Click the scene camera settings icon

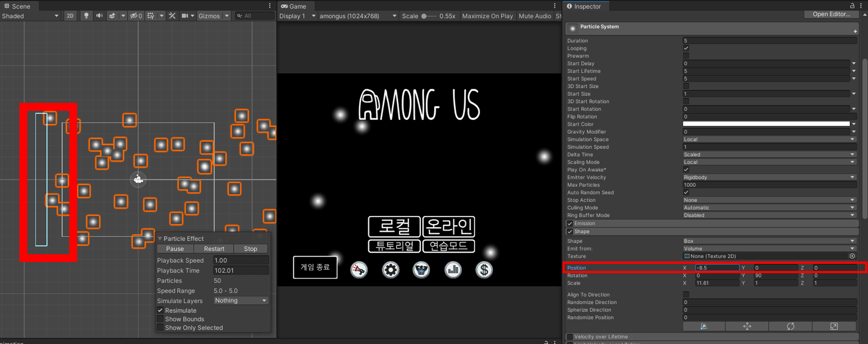point(185,16)
